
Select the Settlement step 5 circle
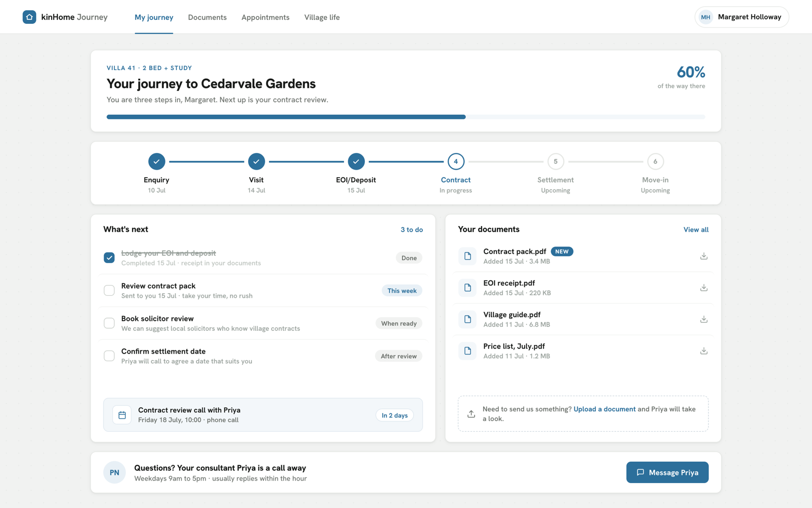tap(556, 162)
